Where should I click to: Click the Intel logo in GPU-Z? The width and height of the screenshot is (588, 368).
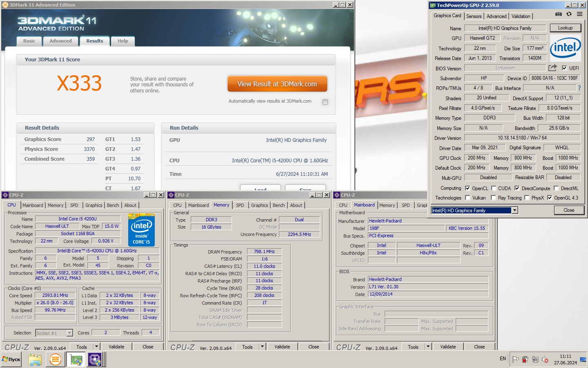pyautogui.click(x=566, y=48)
